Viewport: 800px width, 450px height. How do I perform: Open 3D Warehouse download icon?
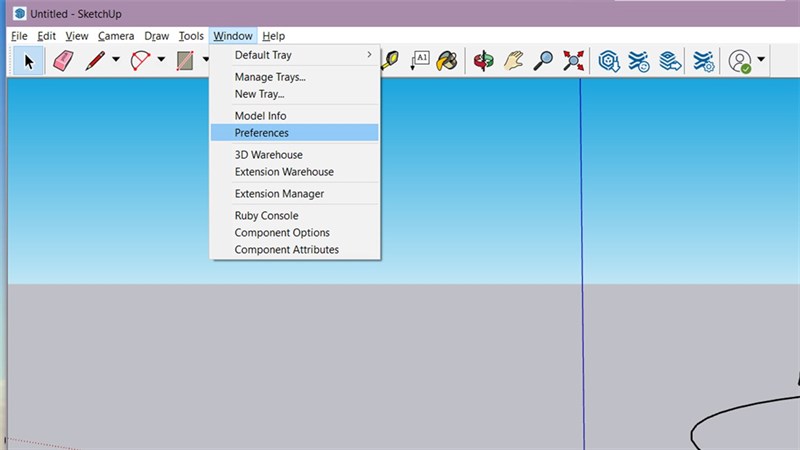609,61
